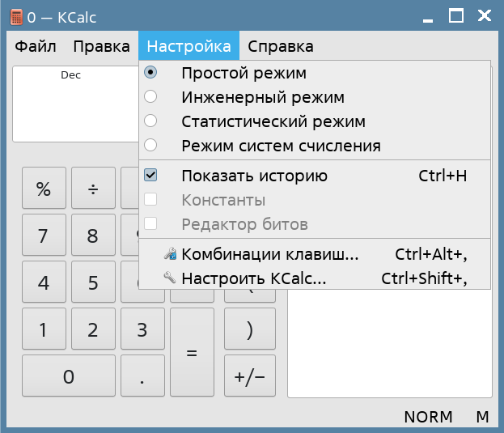Image resolution: width=504 pixels, height=433 pixels.
Task: Open the Правка menu
Action: tap(101, 46)
